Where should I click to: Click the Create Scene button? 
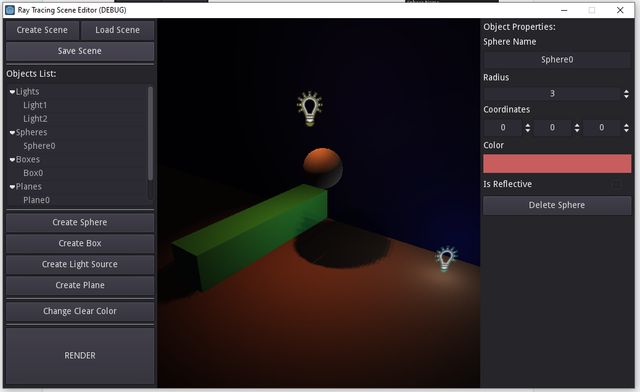(x=42, y=30)
